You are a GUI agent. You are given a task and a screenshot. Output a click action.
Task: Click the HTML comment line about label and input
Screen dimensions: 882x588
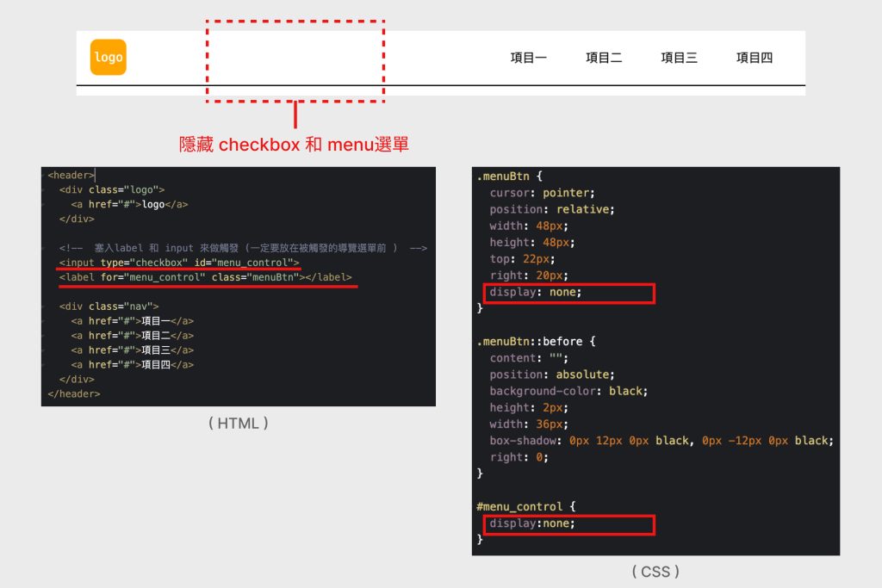(243, 248)
